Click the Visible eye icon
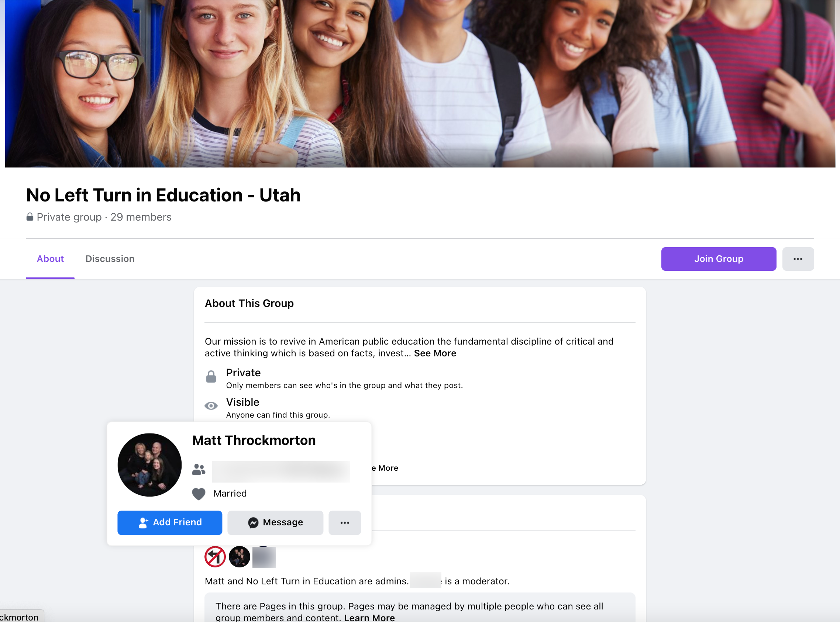 [211, 406]
